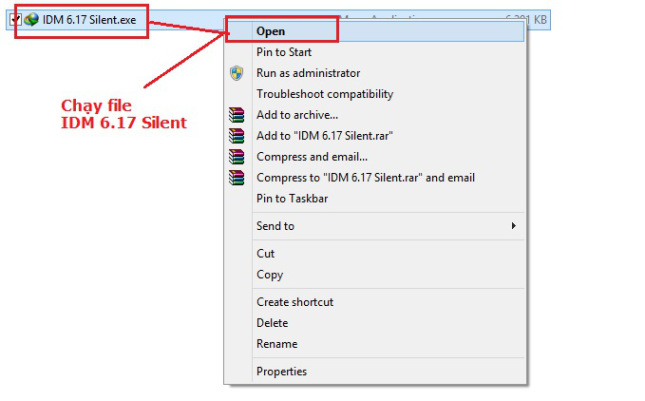Select Create shortcut
Image resolution: width=645 pixels, height=401 pixels.
[x=295, y=302]
